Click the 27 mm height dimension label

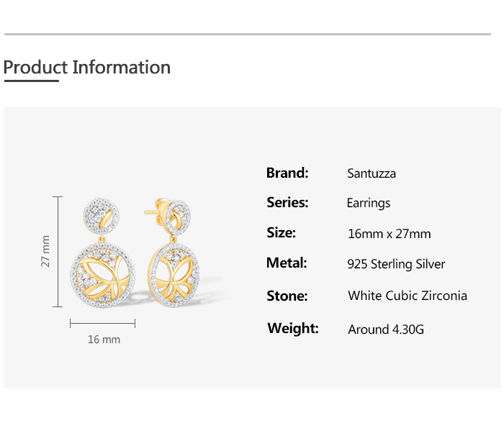tap(45, 251)
